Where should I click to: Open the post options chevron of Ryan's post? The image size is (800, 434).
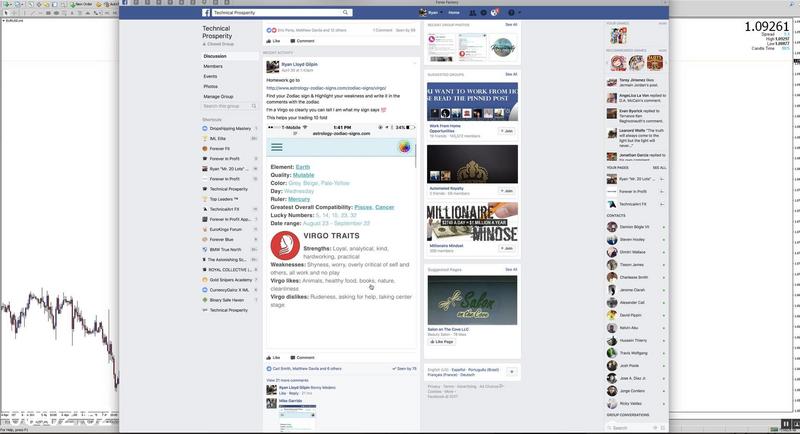(414, 64)
